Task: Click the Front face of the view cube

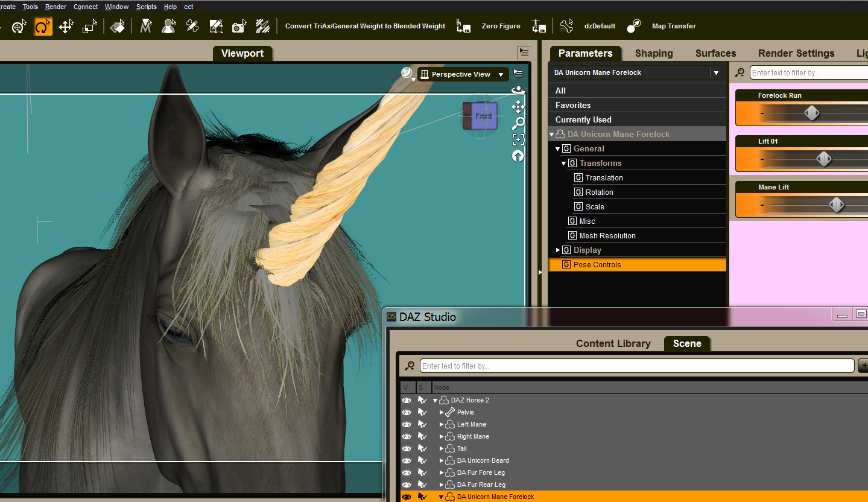Action: (x=483, y=116)
